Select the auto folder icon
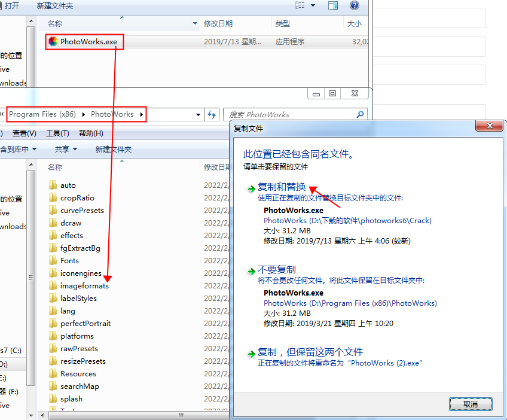The width and height of the screenshot is (507, 420). [53, 185]
